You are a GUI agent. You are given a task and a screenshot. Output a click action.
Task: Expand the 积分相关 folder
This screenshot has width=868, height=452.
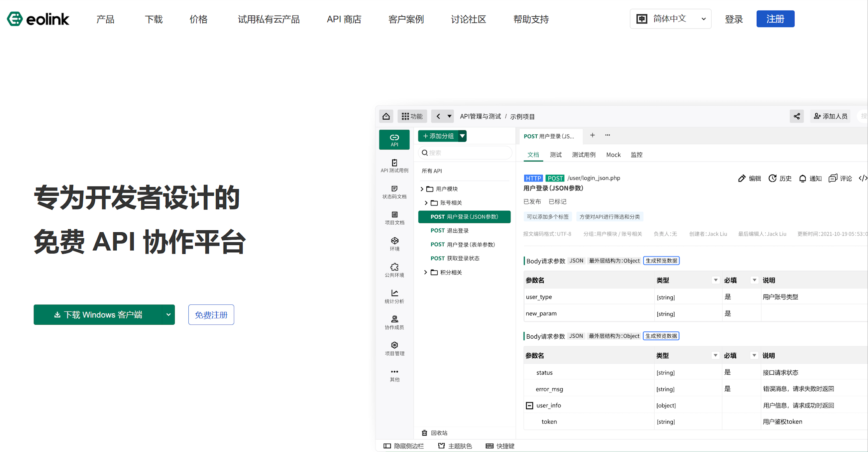click(426, 272)
